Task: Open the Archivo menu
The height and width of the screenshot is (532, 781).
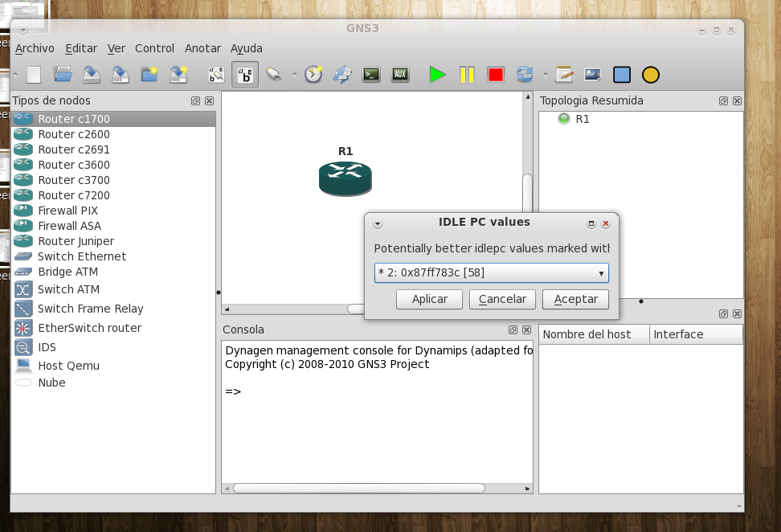Action: point(35,48)
